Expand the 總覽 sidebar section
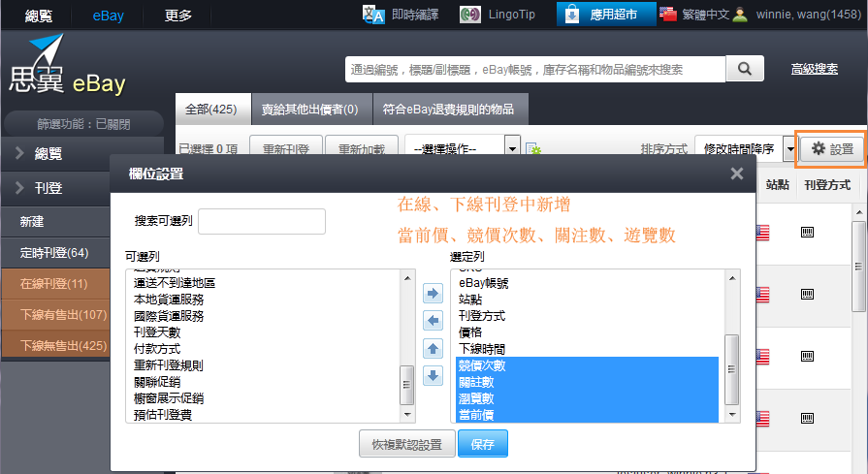 coord(83,153)
